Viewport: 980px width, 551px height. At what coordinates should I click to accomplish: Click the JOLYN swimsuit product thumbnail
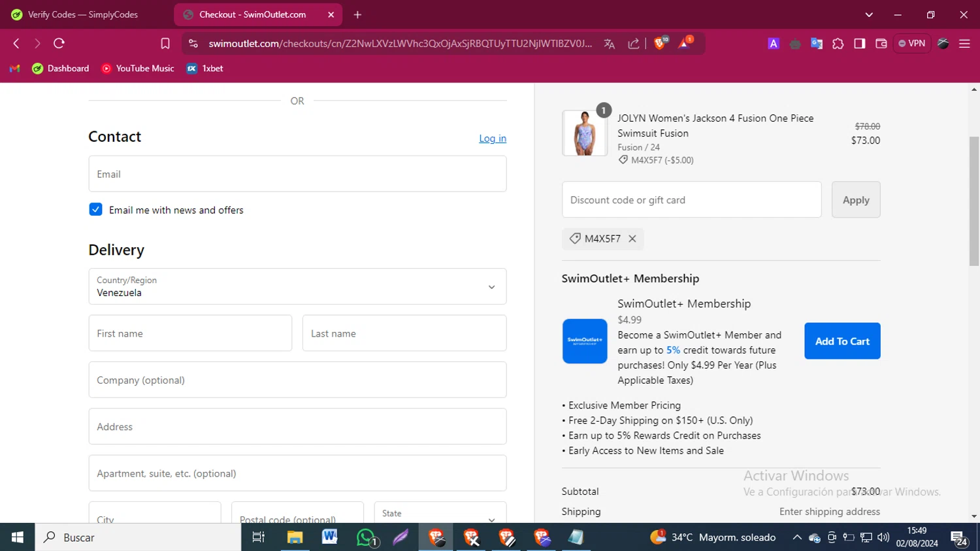pyautogui.click(x=585, y=133)
